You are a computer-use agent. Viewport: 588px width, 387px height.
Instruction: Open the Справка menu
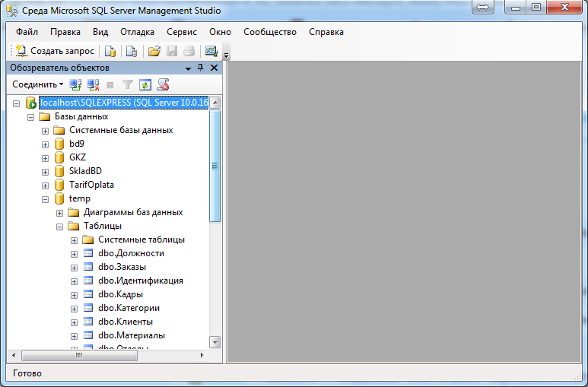coord(326,32)
